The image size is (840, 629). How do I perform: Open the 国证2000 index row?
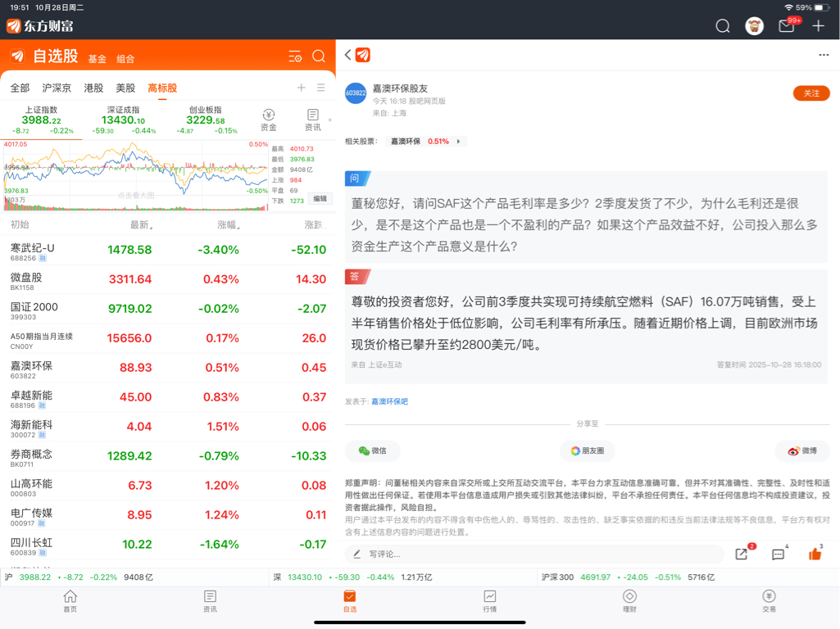click(x=168, y=309)
